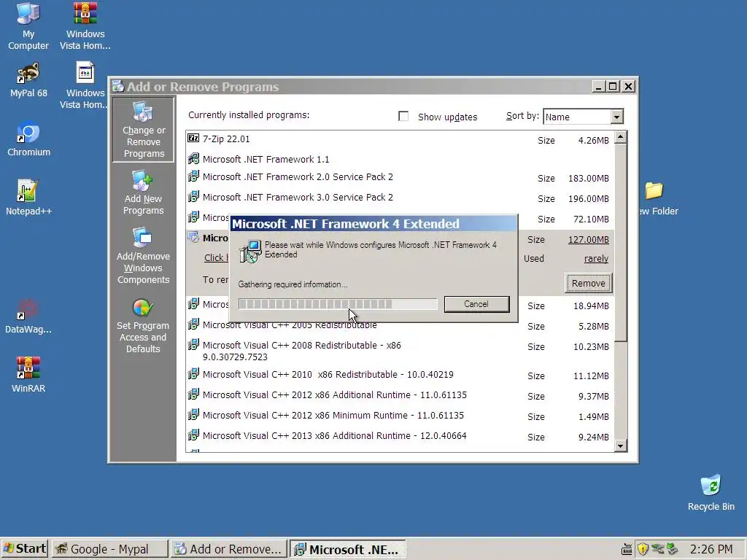
Task: Click the .NET Framework 3.0 Service Pack 2 icon
Action: [193, 196]
